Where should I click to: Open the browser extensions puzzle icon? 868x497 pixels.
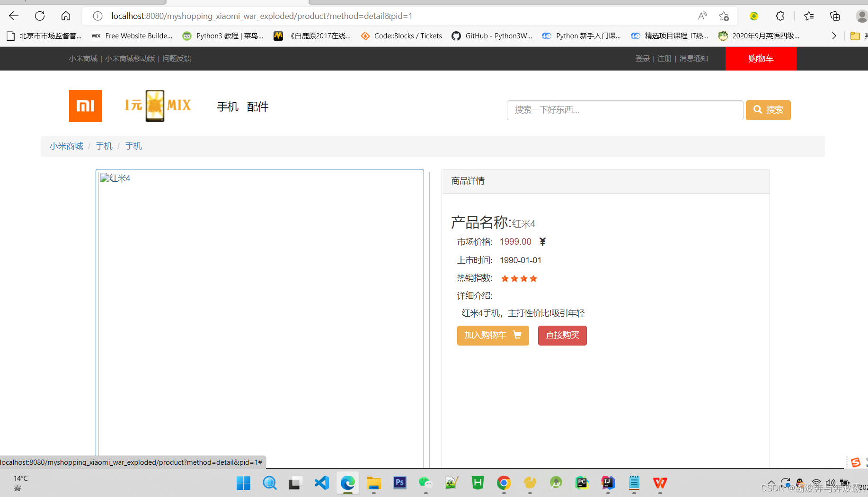coord(780,16)
